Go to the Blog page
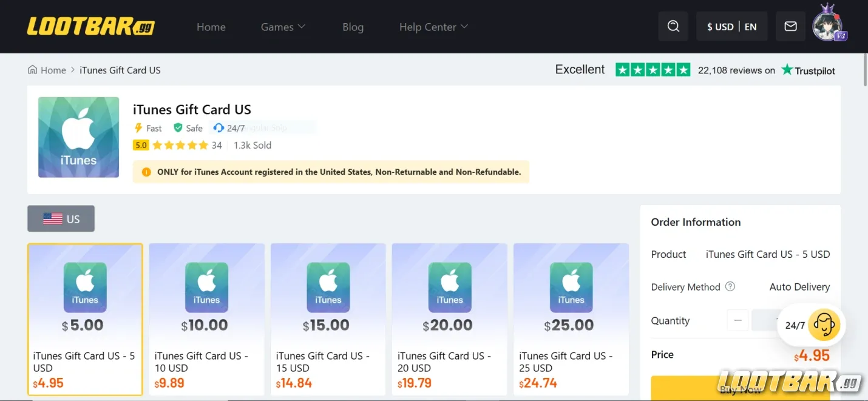The height and width of the screenshot is (401, 868). pyautogui.click(x=353, y=27)
